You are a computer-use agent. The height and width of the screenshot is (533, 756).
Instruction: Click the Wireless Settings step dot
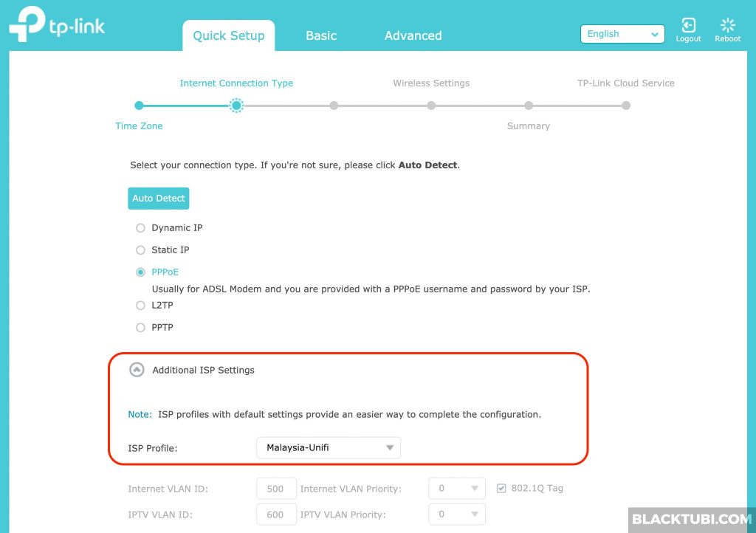[x=431, y=106]
